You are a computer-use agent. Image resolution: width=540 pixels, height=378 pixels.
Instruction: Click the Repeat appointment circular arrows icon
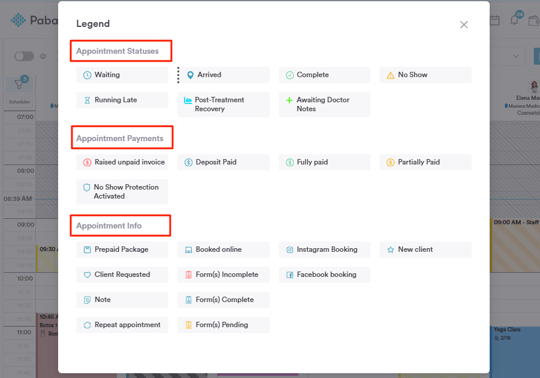click(87, 325)
